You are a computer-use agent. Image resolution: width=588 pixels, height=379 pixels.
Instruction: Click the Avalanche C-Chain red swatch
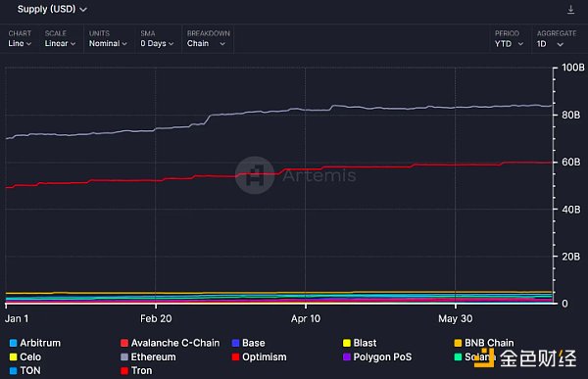coord(124,343)
